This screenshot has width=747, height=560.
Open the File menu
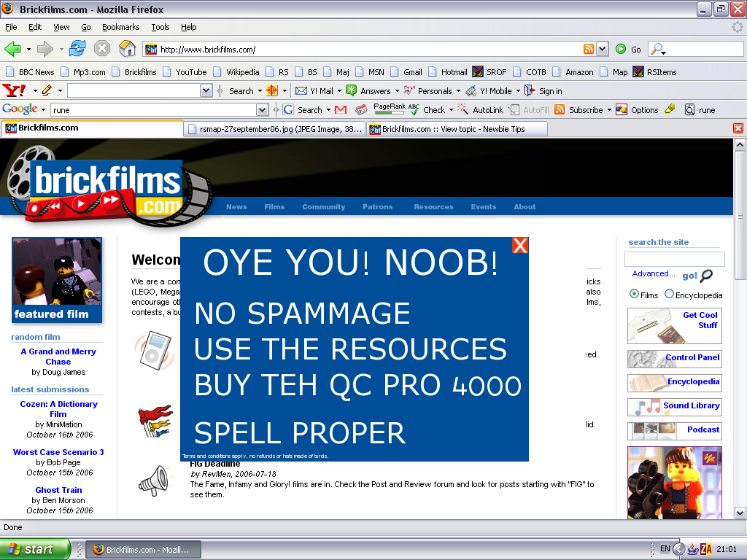[x=11, y=27]
